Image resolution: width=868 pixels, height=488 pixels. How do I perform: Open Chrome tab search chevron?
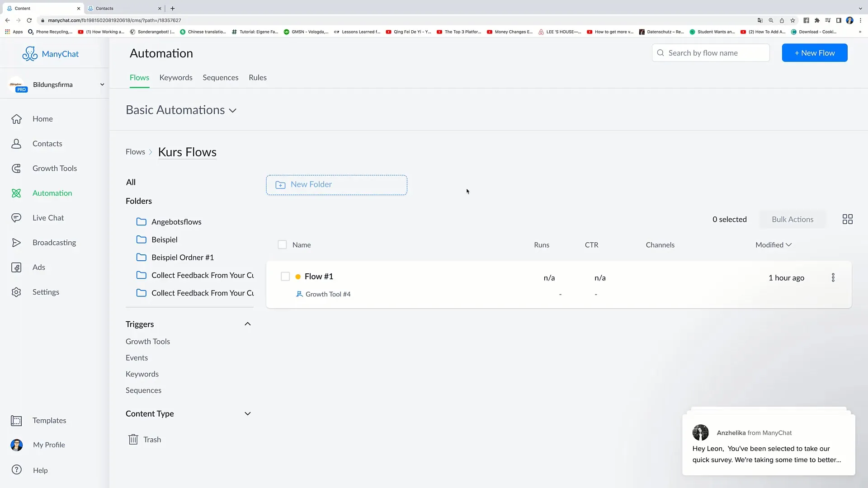860,8
